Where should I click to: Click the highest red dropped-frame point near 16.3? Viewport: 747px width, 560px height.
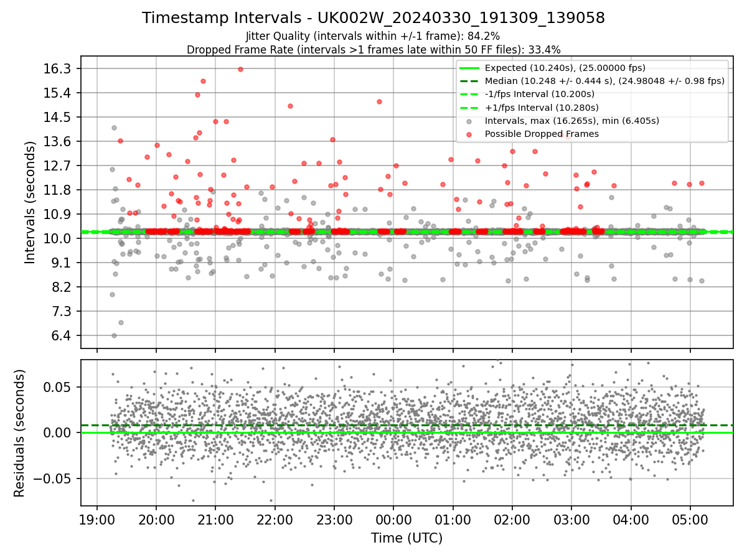[x=240, y=69]
